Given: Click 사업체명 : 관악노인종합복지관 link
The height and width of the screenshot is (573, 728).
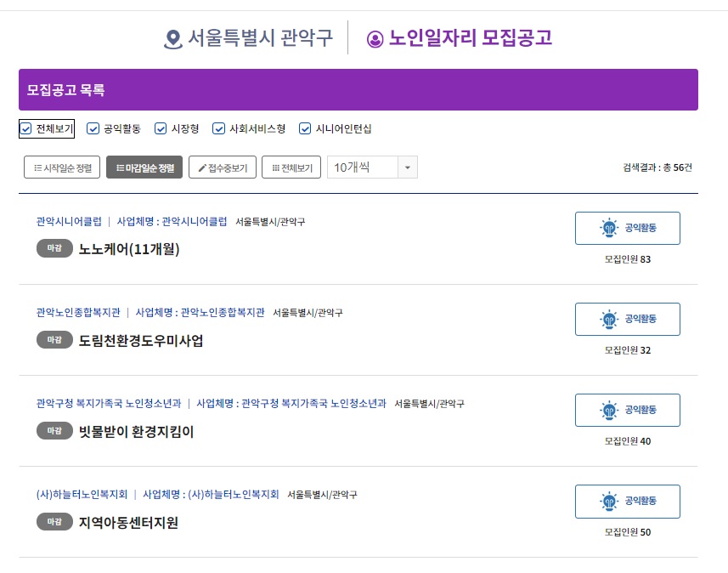Looking at the screenshot, I should click(200, 313).
